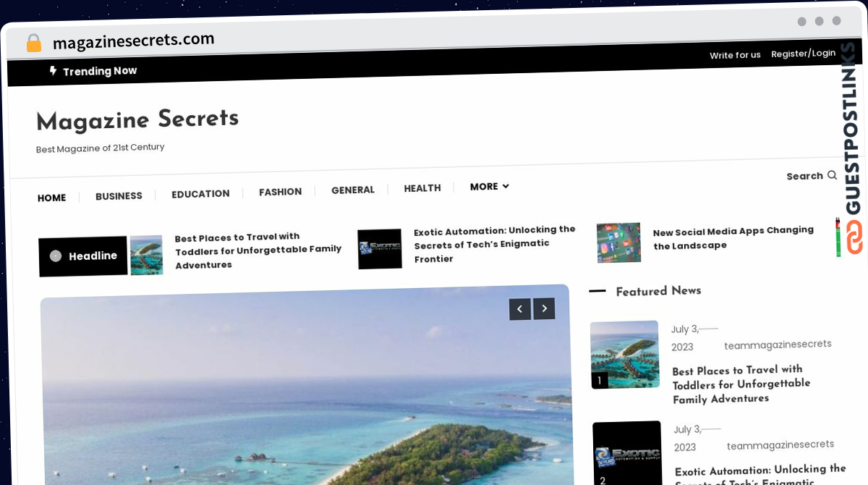
Task: Open the Register/Login link
Action: (x=803, y=54)
